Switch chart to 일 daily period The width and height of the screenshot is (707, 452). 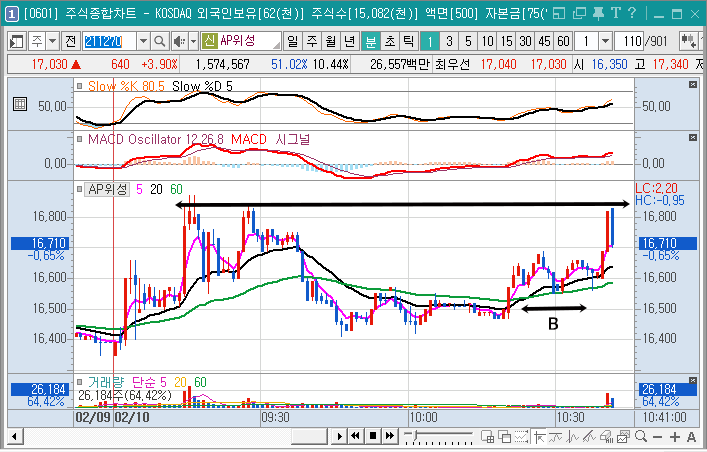pyautogui.click(x=293, y=42)
